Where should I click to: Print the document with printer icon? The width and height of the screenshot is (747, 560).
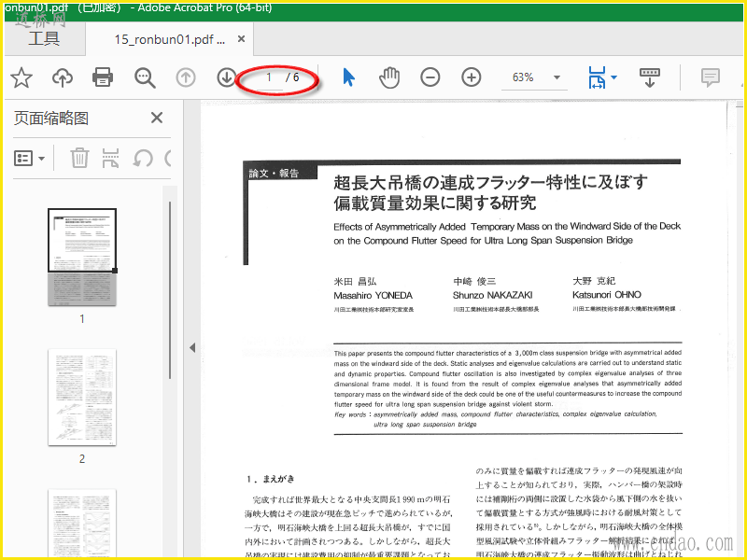click(103, 77)
